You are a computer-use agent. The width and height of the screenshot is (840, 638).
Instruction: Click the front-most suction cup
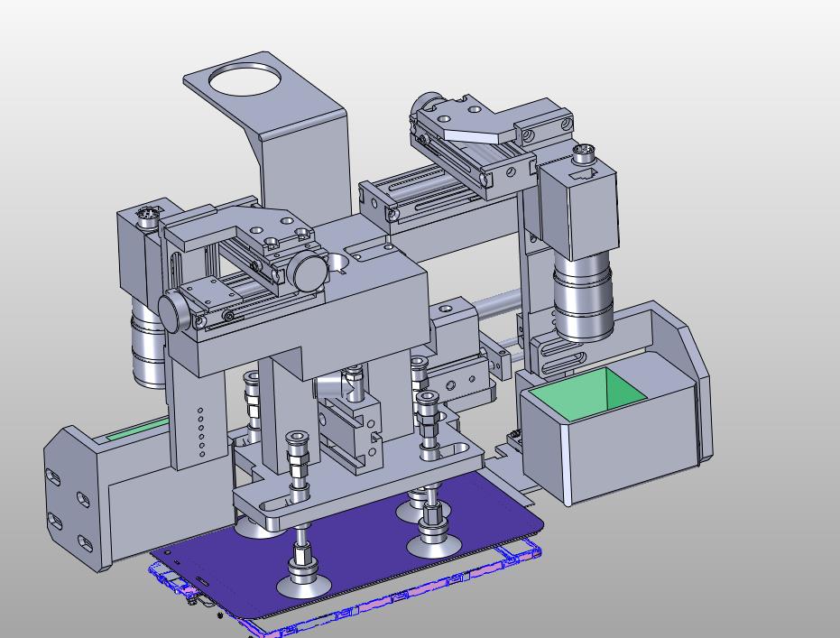(x=302, y=587)
